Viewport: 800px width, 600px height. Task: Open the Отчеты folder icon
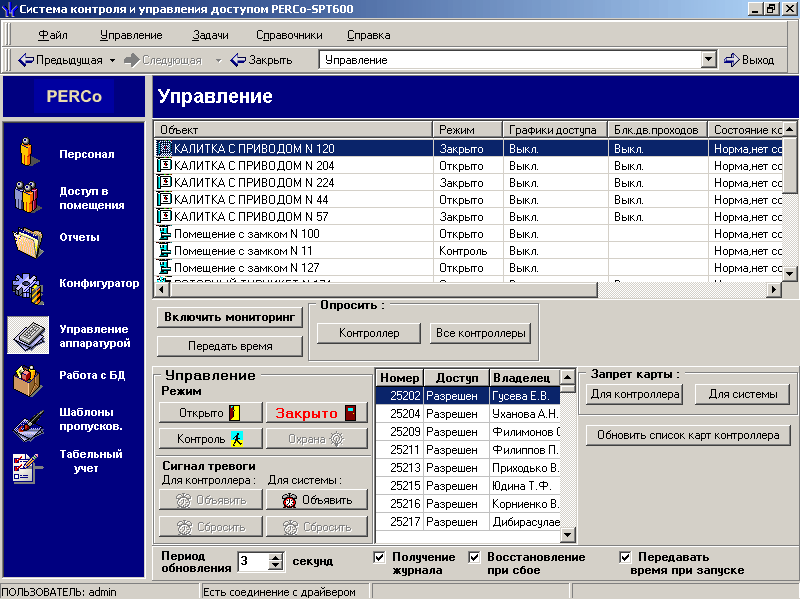[28, 242]
